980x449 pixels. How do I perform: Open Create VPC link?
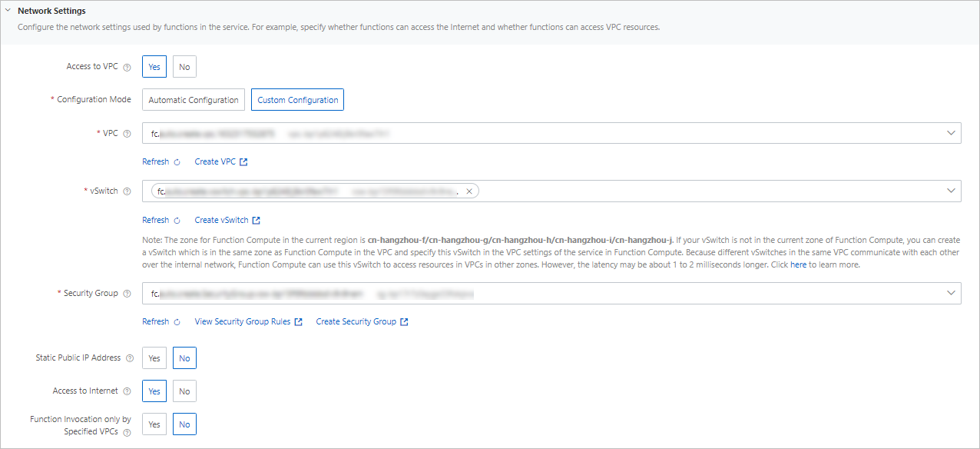coord(215,162)
